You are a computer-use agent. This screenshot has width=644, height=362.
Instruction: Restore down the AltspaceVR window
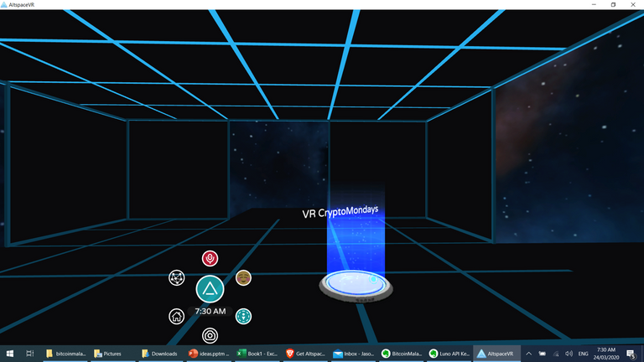(x=613, y=4)
